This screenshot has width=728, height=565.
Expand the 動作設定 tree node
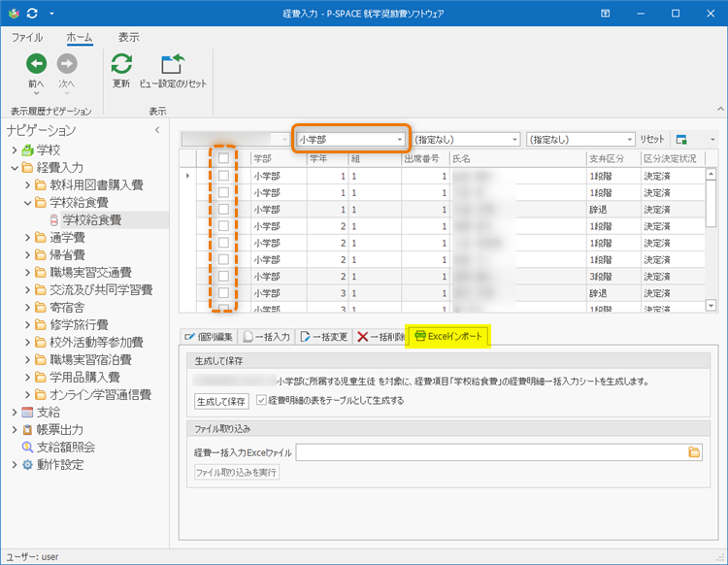(x=15, y=464)
